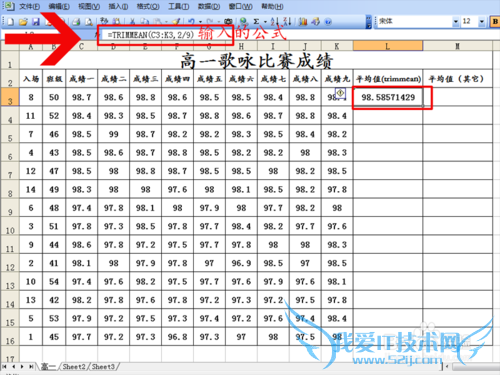Show next sheet tab with scroll arrow

pyautogui.click(x=22, y=366)
